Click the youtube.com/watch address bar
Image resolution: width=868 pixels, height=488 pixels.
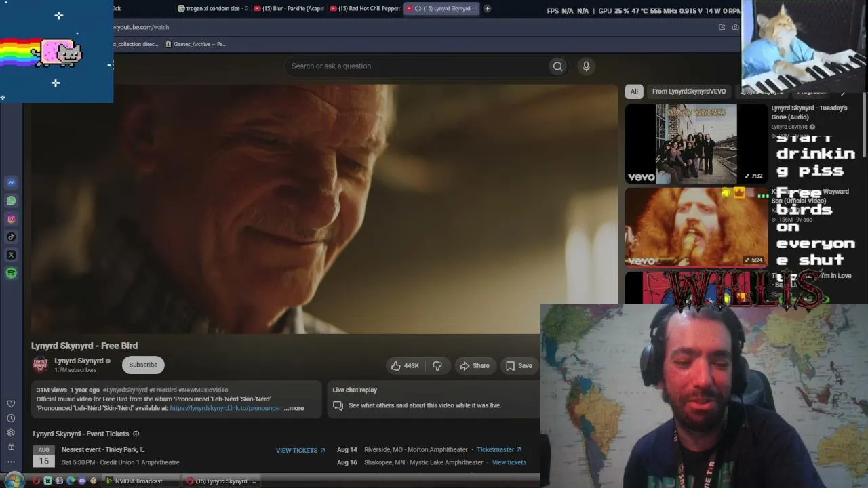point(141,27)
